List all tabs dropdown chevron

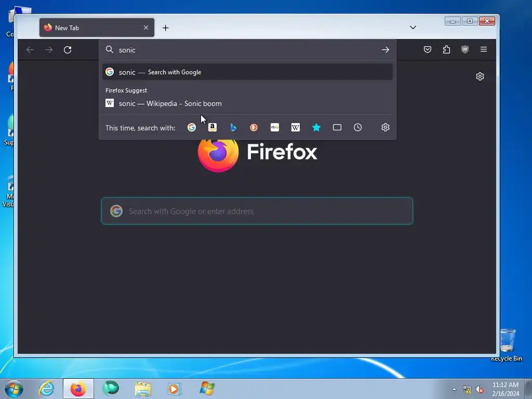click(x=413, y=28)
